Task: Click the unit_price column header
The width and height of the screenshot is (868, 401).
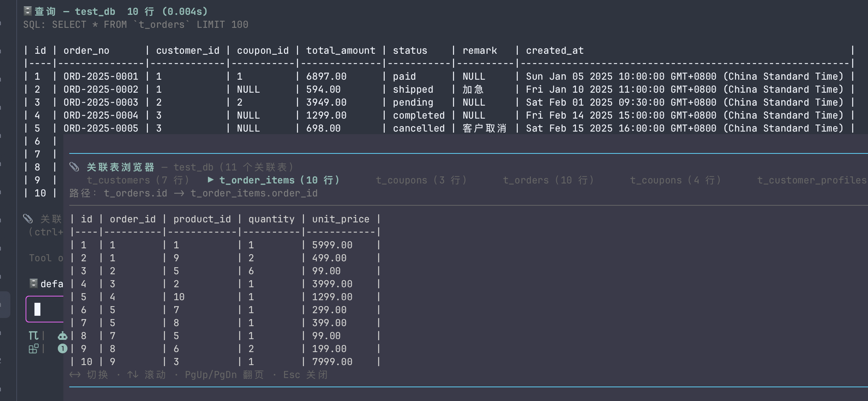Action: 341,219
